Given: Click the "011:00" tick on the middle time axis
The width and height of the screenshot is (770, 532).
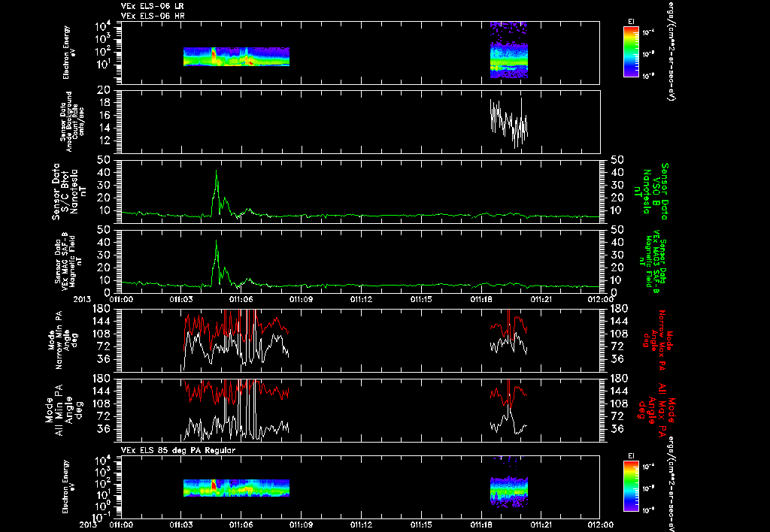Looking at the screenshot, I should [121, 299].
